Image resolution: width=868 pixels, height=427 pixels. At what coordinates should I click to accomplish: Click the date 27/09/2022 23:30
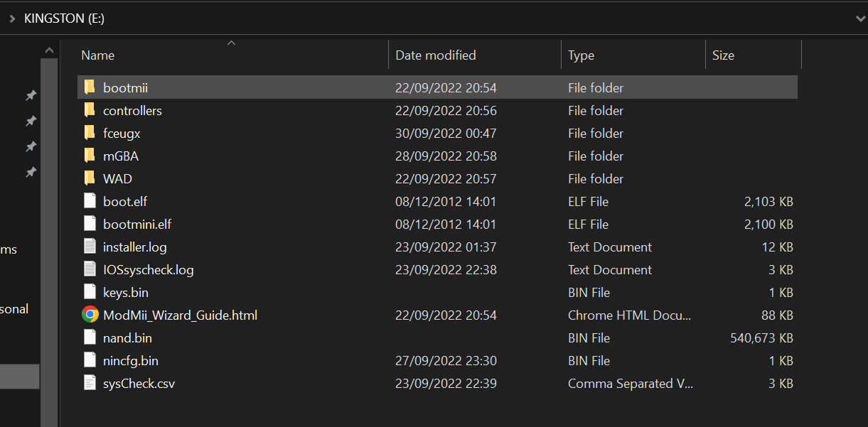click(446, 361)
